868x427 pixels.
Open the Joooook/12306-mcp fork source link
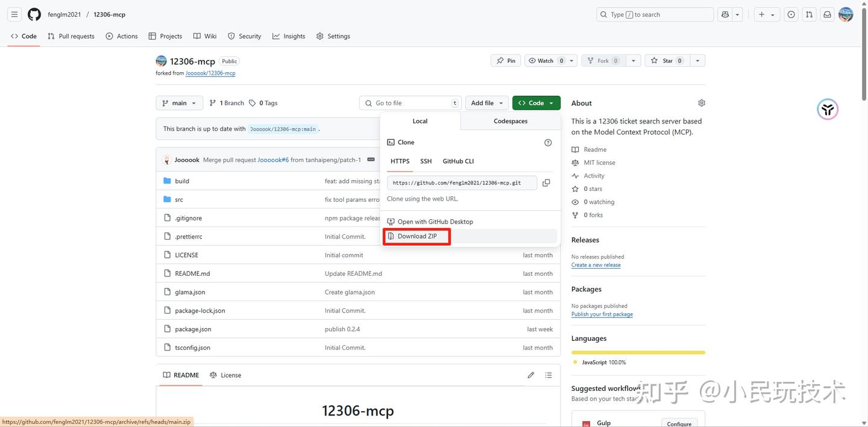pos(210,73)
